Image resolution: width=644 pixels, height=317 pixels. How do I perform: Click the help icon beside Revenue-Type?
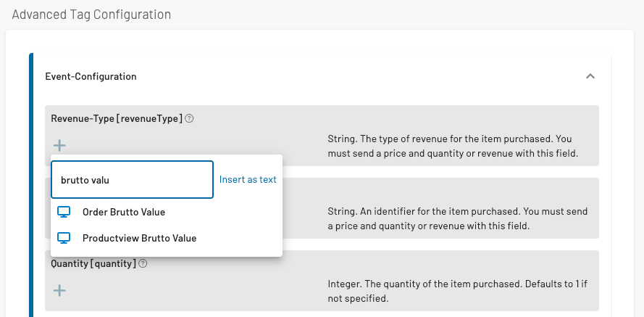(x=189, y=118)
